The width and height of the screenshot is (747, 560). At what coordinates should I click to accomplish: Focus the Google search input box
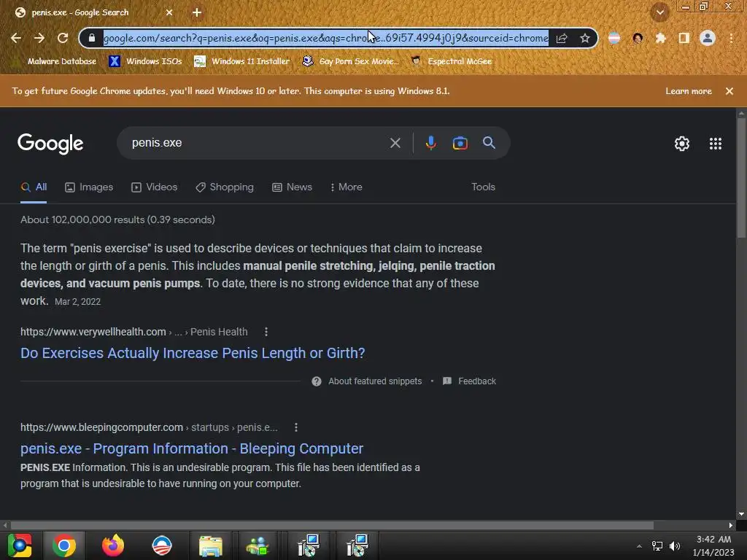pos(258,143)
